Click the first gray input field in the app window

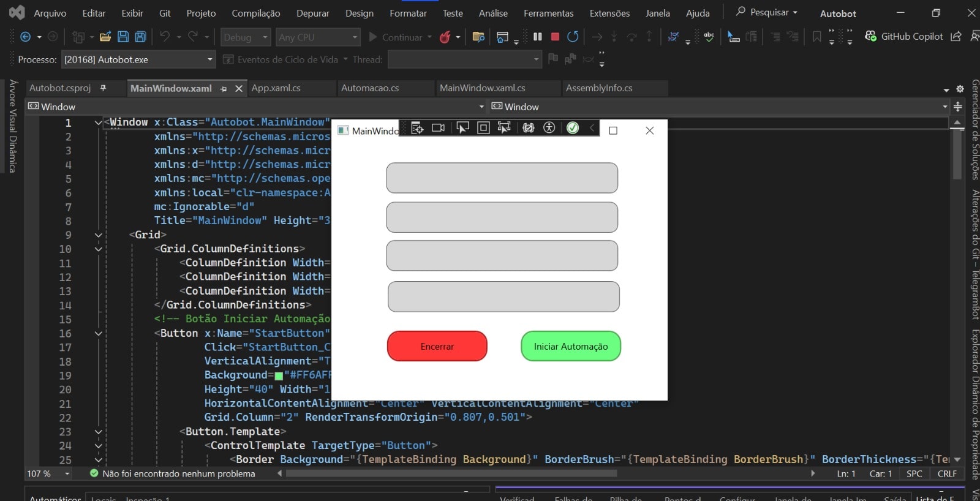point(502,178)
